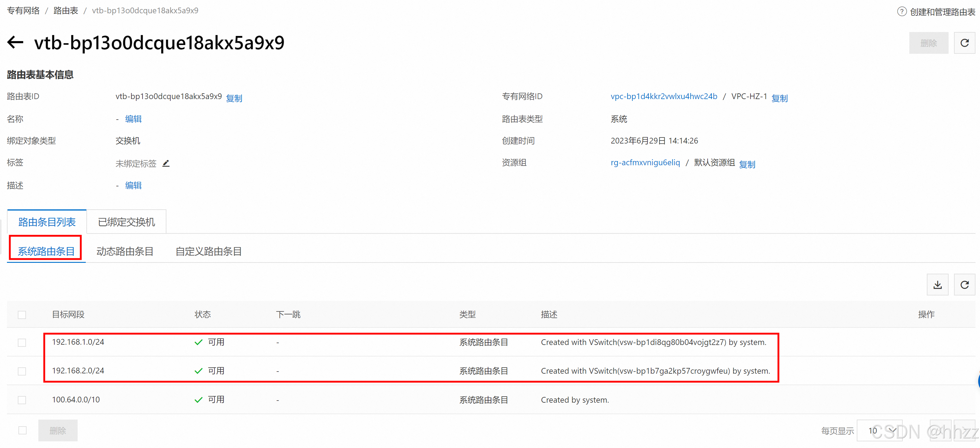The height and width of the screenshot is (448, 980).
Task: Copy the VPC ID
Action: tap(779, 98)
